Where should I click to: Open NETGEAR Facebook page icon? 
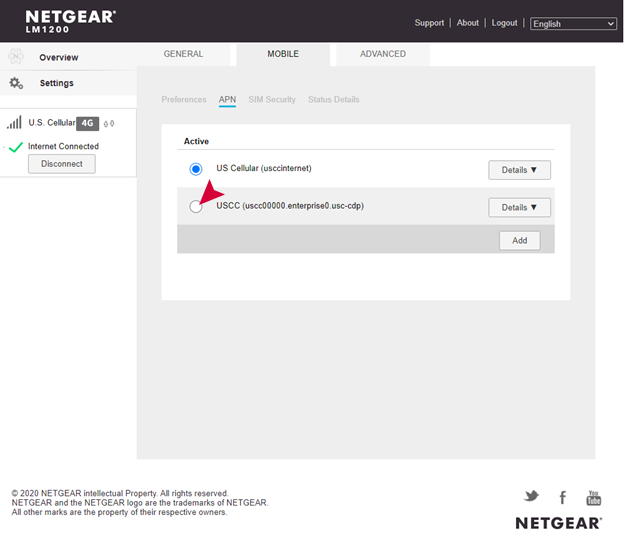(562, 497)
